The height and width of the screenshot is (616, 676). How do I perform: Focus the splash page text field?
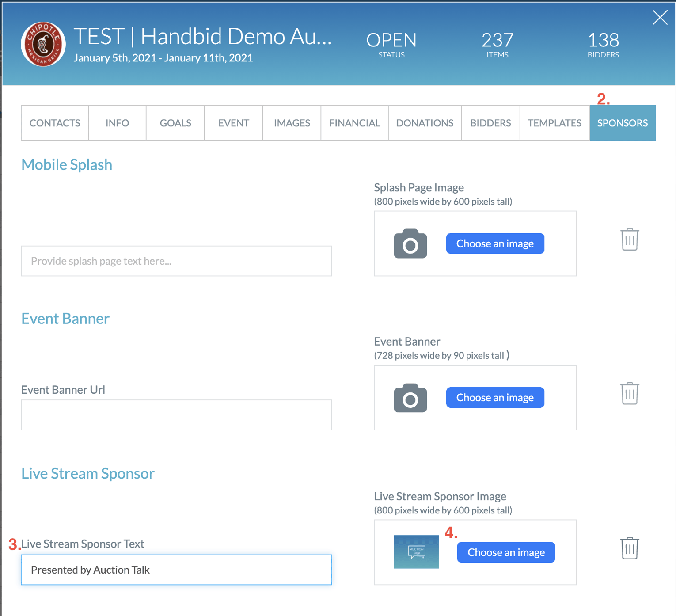tap(176, 261)
